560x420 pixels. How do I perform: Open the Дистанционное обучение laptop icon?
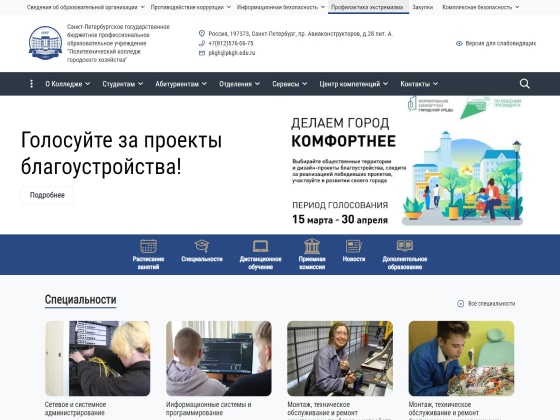260,246
